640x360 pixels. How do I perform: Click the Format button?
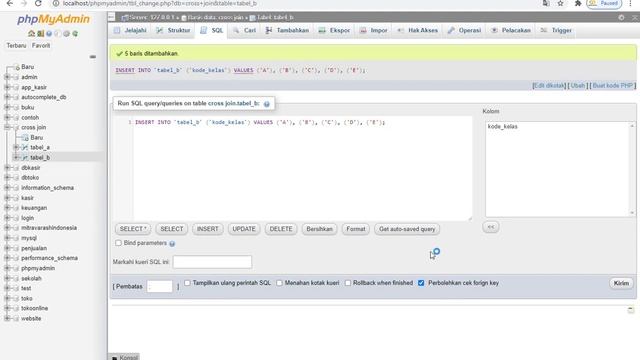pyautogui.click(x=356, y=229)
